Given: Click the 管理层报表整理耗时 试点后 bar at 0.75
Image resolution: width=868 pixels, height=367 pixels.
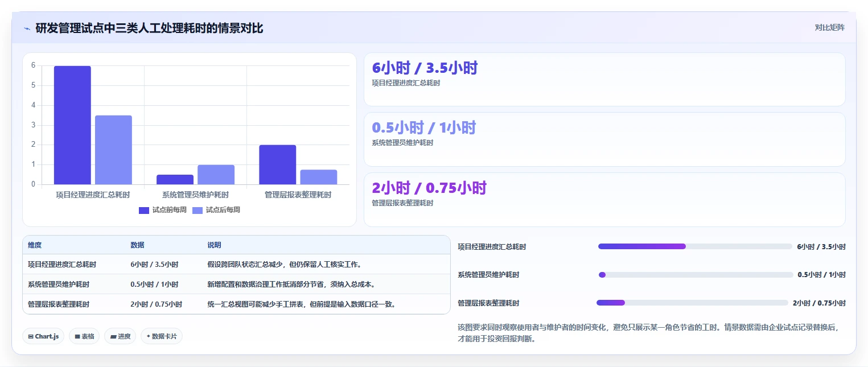Looking at the screenshot, I should click(318, 177).
